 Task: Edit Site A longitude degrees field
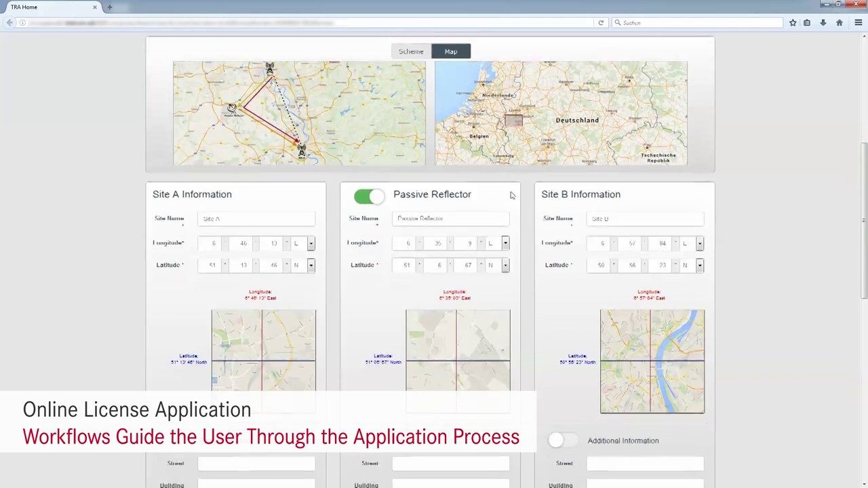point(211,243)
